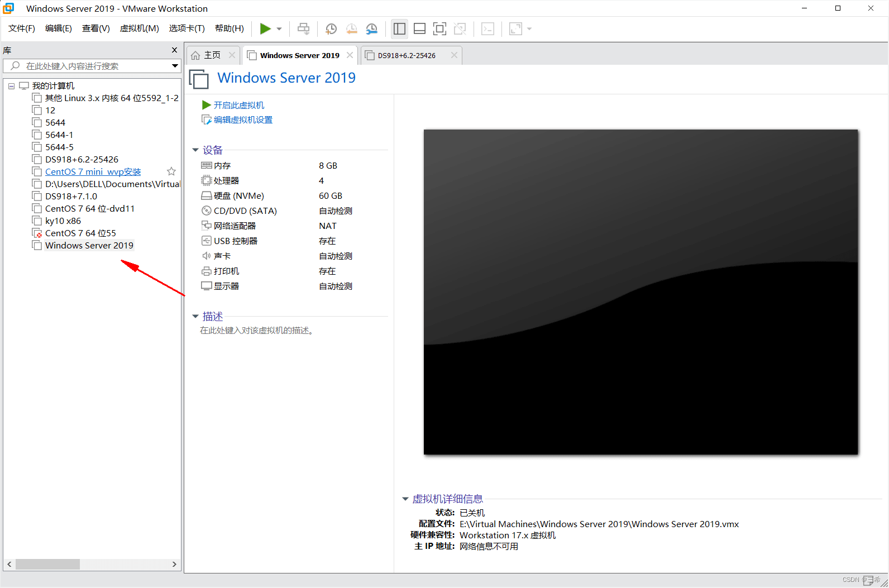Open the 虚拟机(M) menu
This screenshot has height=588, width=889.
139,28
